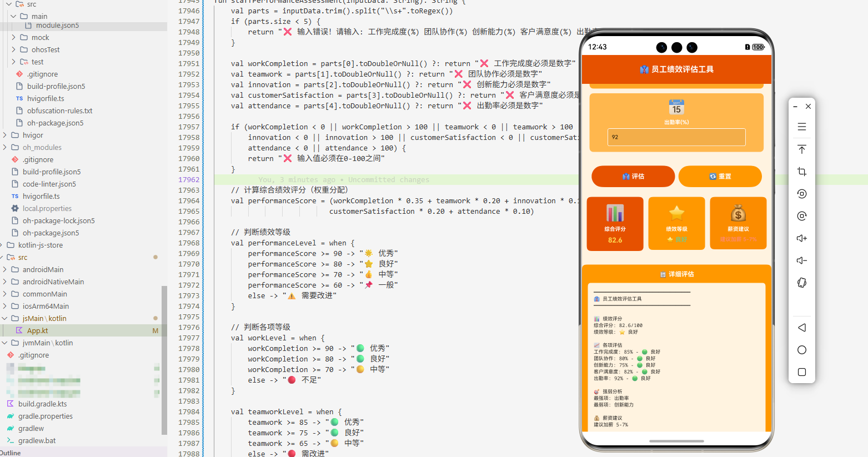Increase emulator volume with speaker plus icon
Viewport: 868px width, 457px height.
[x=801, y=238]
